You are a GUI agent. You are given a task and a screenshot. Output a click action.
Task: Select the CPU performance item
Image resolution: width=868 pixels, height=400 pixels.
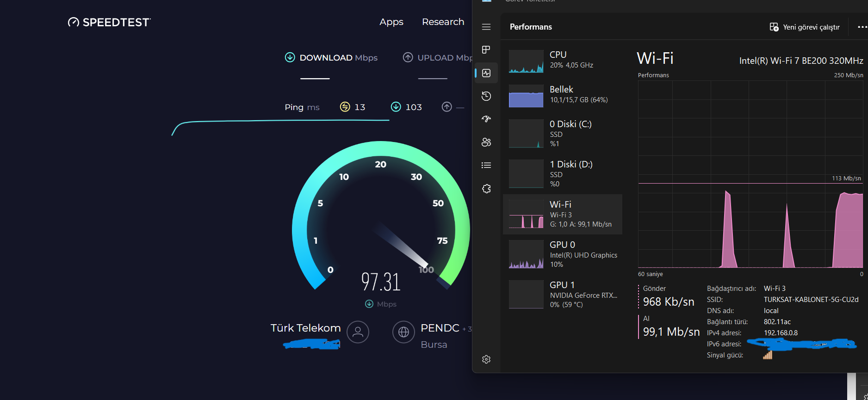pyautogui.click(x=563, y=62)
